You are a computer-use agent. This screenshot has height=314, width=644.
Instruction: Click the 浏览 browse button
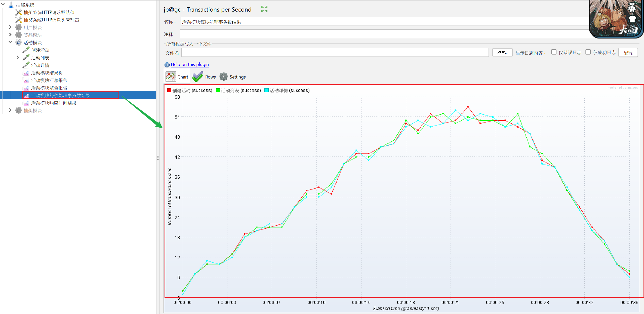click(502, 53)
